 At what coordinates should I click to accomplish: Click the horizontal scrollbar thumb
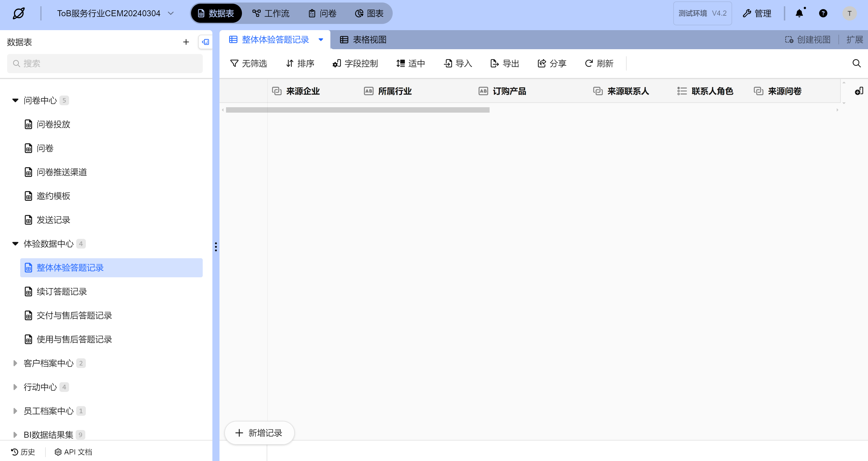357,110
